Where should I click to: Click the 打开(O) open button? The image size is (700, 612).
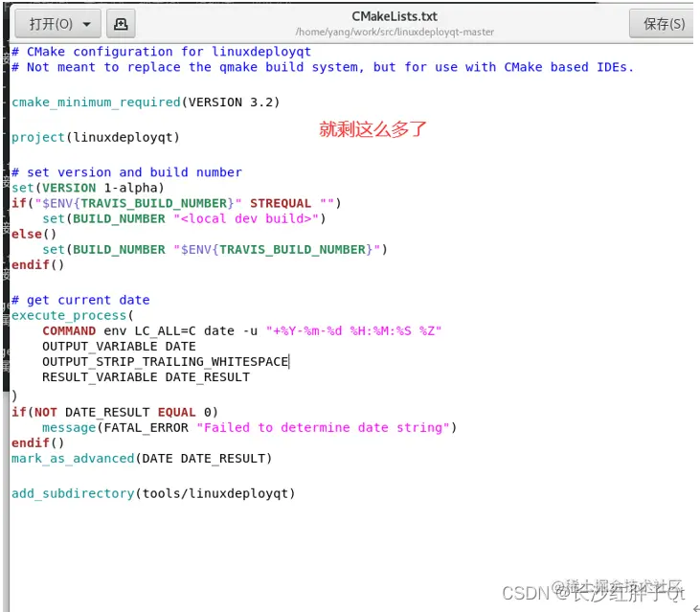click(58, 23)
